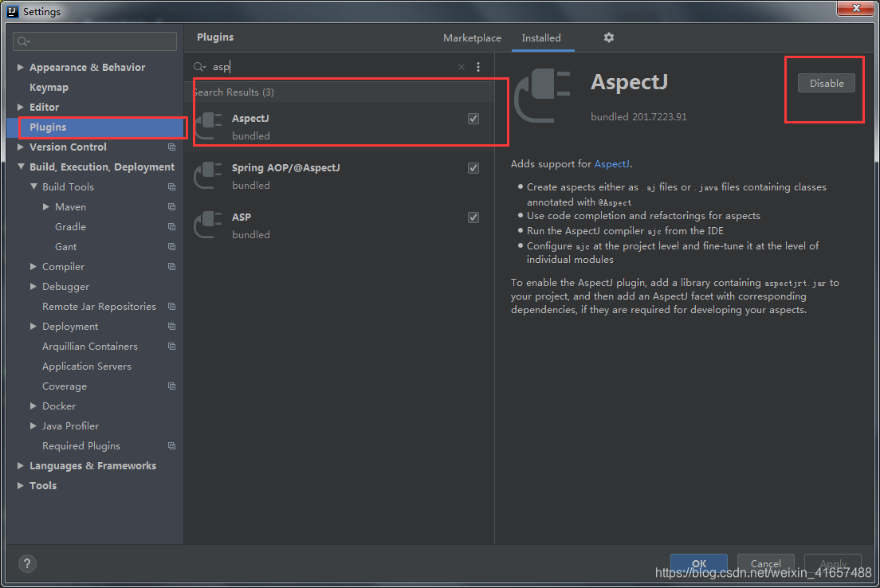This screenshot has width=880, height=588.
Task: Uncheck the ASP plugin checkbox
Action: click(473, 218)
